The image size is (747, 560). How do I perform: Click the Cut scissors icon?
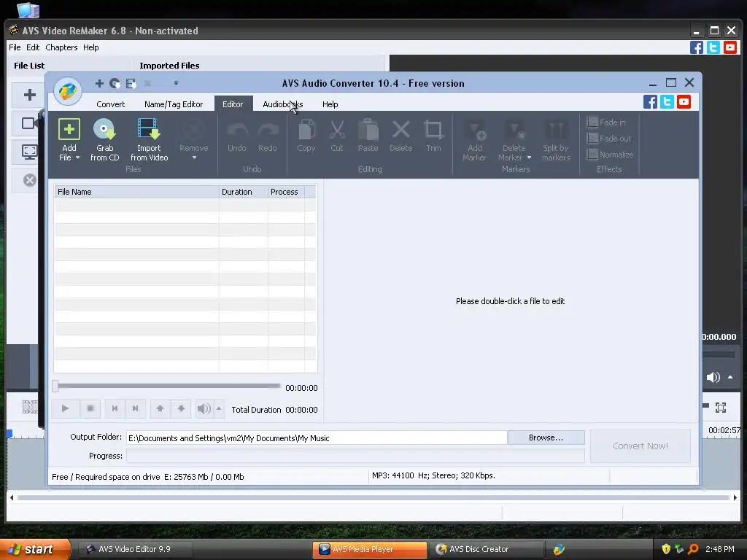[x=337, y=130]
